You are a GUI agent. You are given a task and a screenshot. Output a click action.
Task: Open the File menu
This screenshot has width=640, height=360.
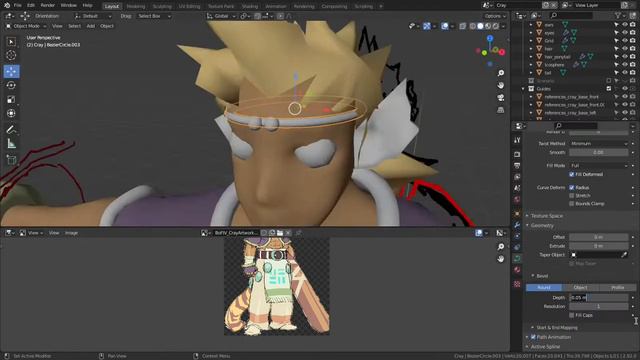coord(18,5)
